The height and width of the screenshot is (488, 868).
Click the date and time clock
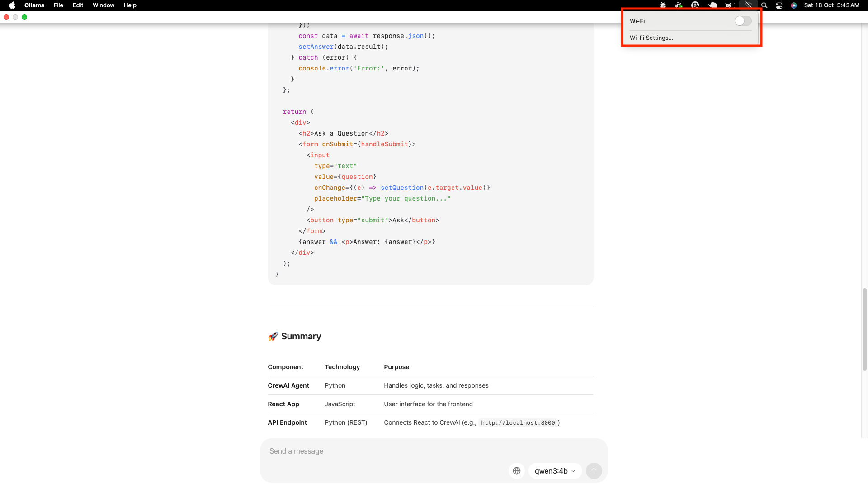click(x=831, y=5)
